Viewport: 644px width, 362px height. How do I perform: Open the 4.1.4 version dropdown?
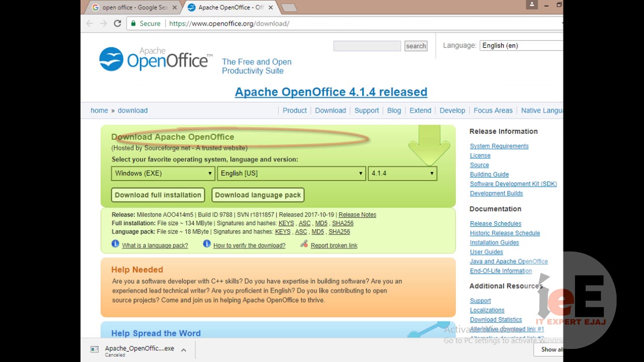(403, 173)
